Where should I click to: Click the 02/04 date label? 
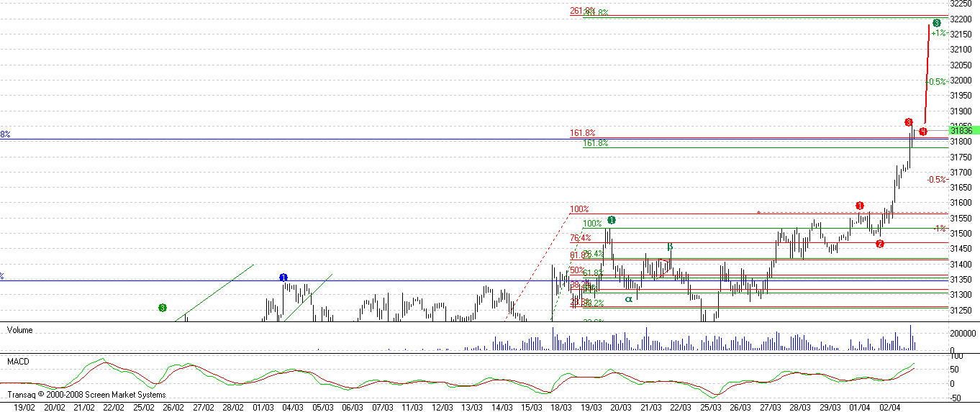890,406
